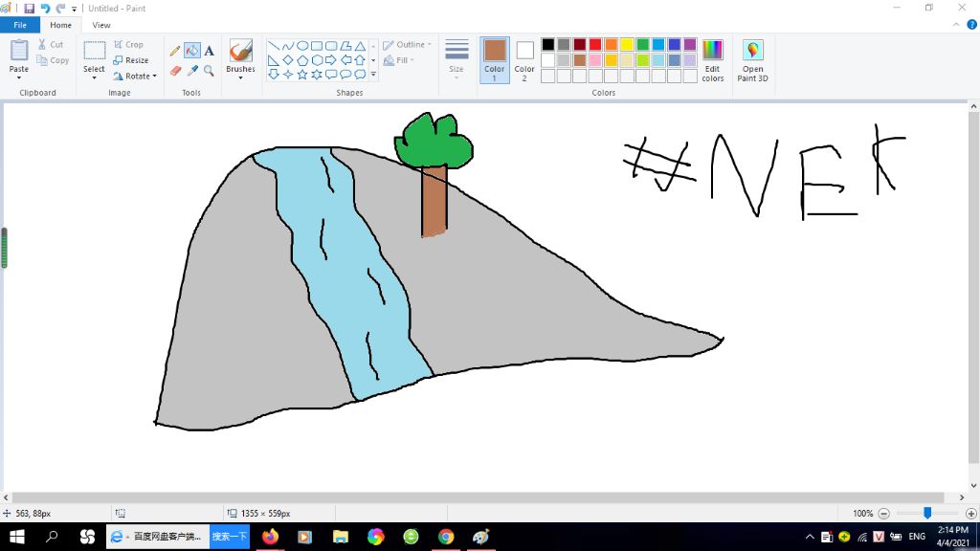The height and width of the screenshot is (551, 980).
Task: Choose the green color swatch
Action: 642,44
